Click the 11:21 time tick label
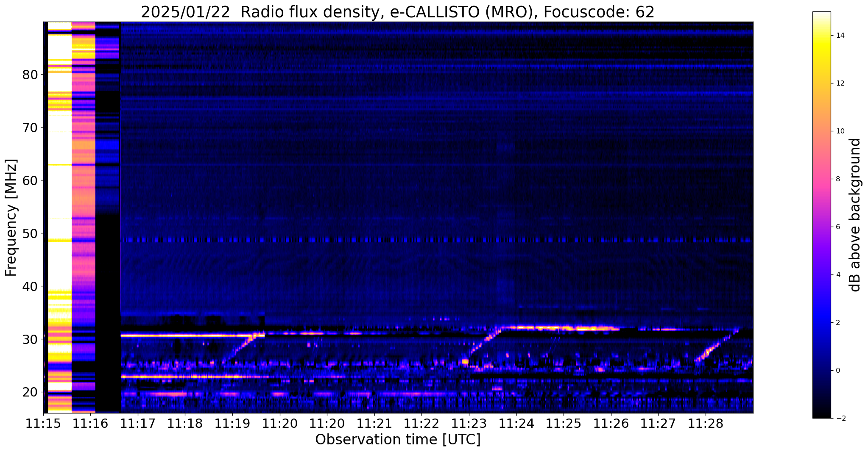 tap(374, 424)
